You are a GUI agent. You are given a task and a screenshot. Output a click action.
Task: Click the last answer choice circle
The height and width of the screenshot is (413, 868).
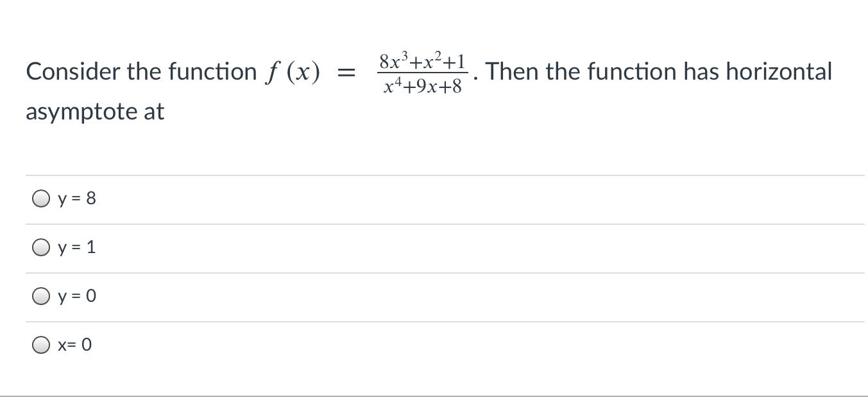click(x=41, y=345)
